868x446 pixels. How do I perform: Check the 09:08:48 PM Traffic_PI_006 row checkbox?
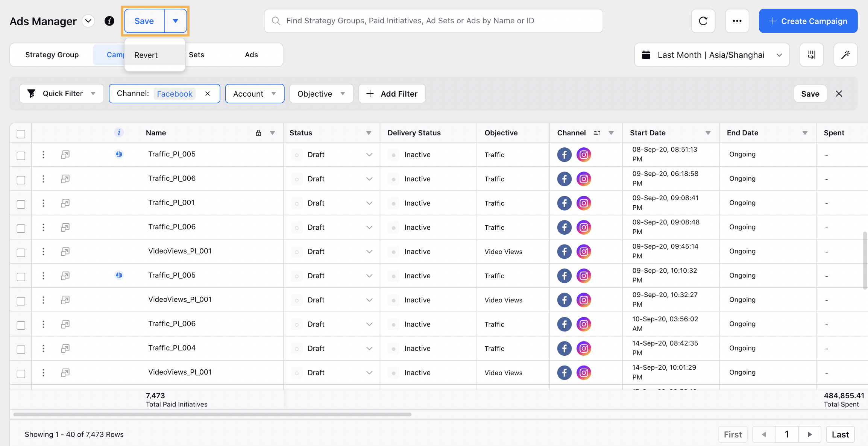point(21,228)
